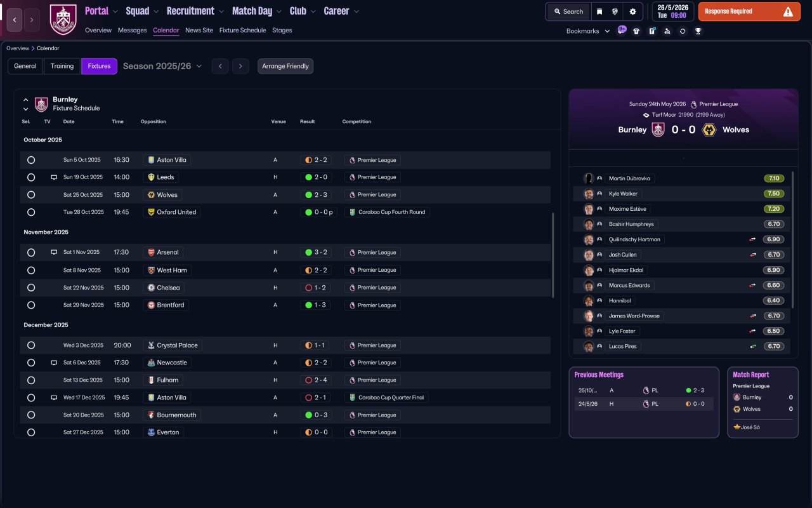
Task: Expand the Career menu chevron
Action: click(356, 11)
